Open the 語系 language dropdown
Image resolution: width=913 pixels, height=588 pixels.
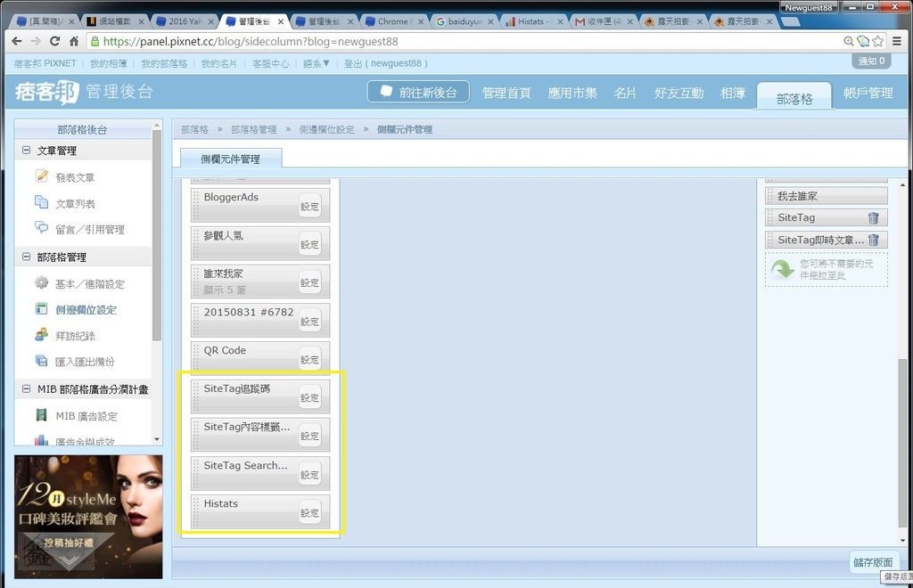tap(317, 63)
